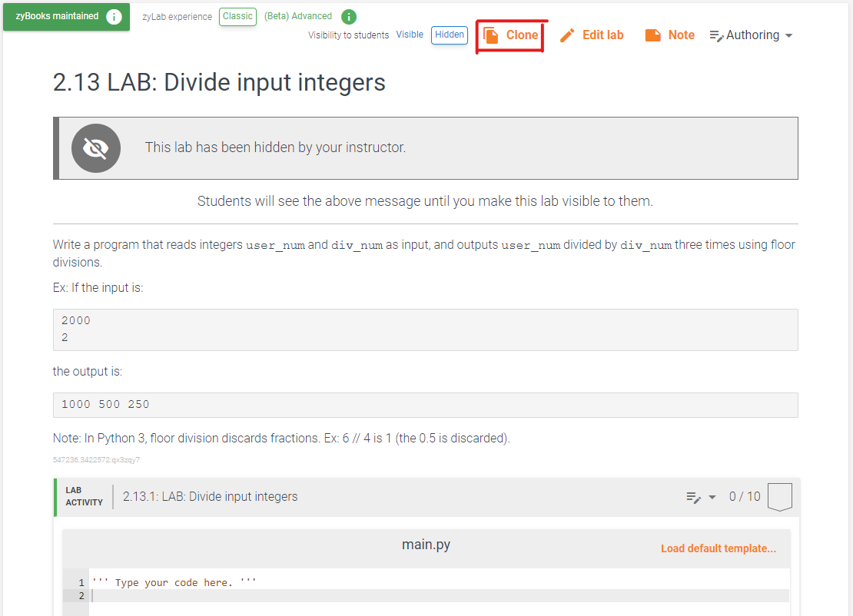Click the lab activity edit-list icon

693,497
